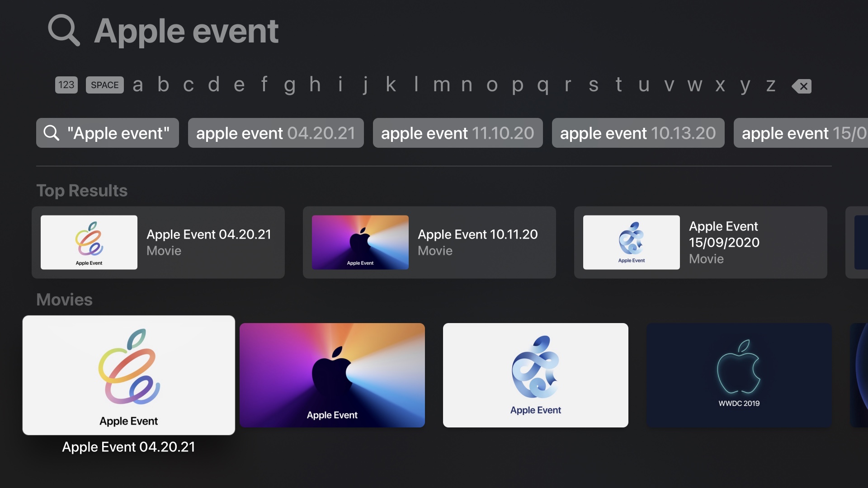Image resolution: width=868 pixels, height=488 pixels.
Task: Choose the partially visible apple event 15/0 suggestion
Action: 801,133
